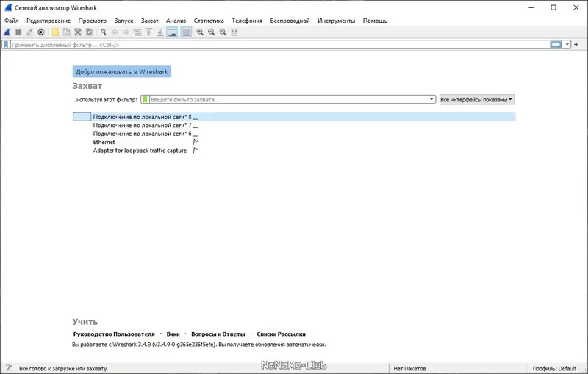588x374 pixels.
Task: Select 'Adapter for loopback traffic capture'
Action: pyautogui.click(x=294, y=151)
